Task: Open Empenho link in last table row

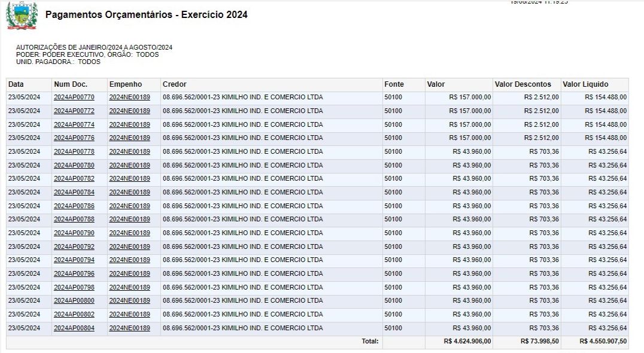Action: [129, 328]
